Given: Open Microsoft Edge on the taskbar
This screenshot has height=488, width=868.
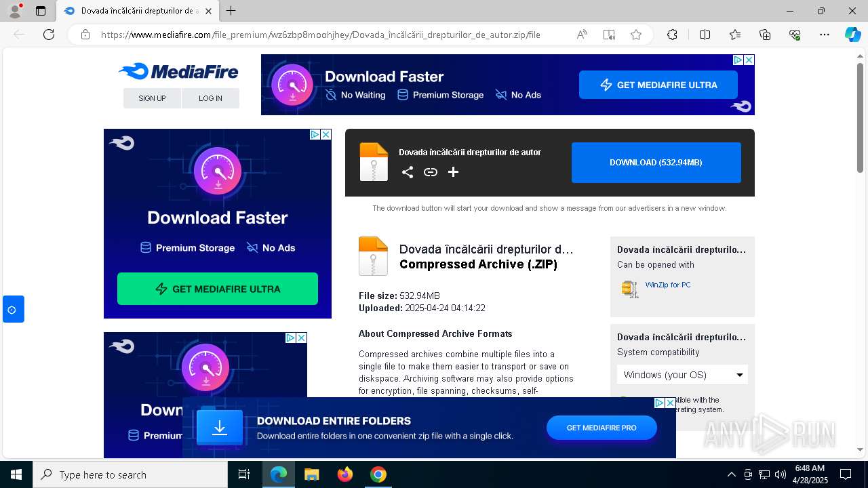Looking at the screenshot, I should [279, 474].
